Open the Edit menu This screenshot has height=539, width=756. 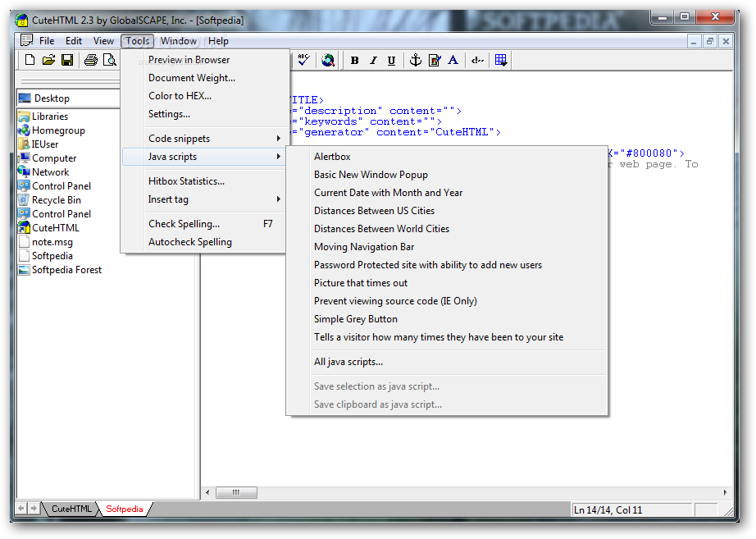coord(74,41)
